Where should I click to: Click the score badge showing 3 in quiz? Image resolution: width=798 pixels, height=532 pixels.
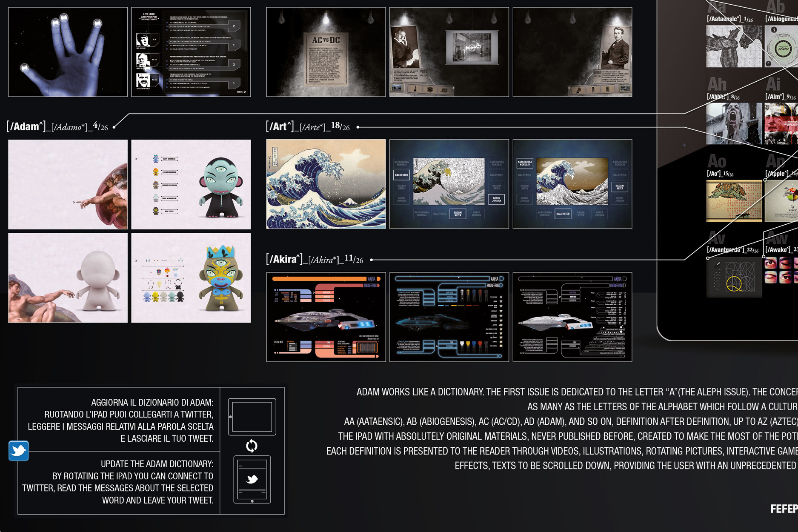click(234, 65)
